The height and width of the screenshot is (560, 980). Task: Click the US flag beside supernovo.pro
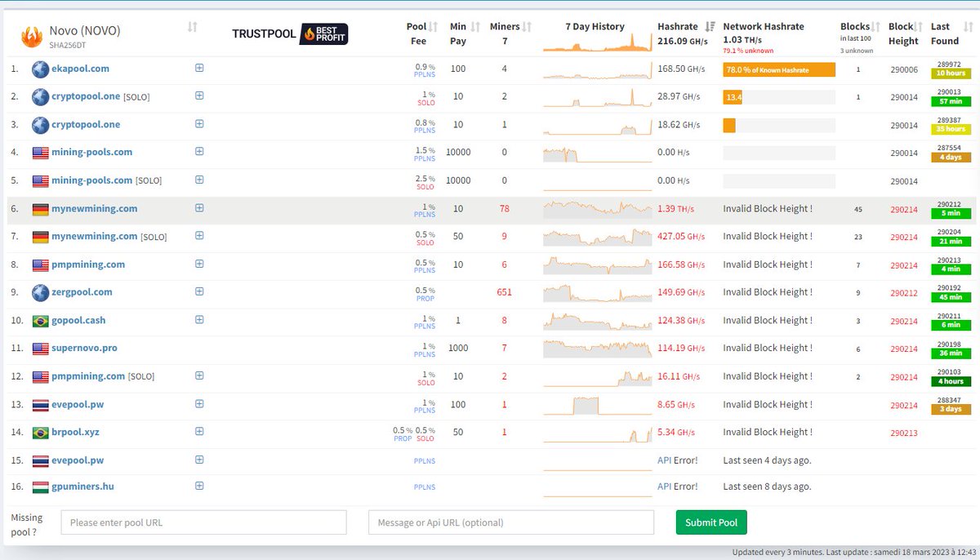[40, 349]
